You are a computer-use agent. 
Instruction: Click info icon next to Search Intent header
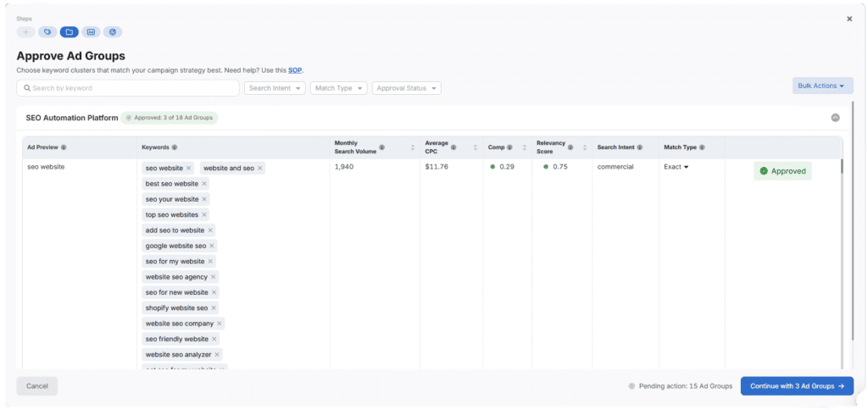[x=640, y=147]
